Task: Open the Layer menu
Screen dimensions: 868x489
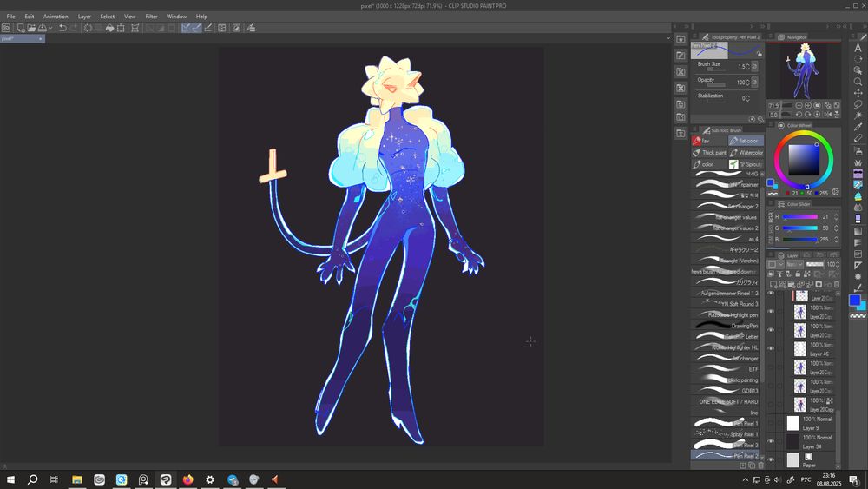Action: [x=84, y=16]
